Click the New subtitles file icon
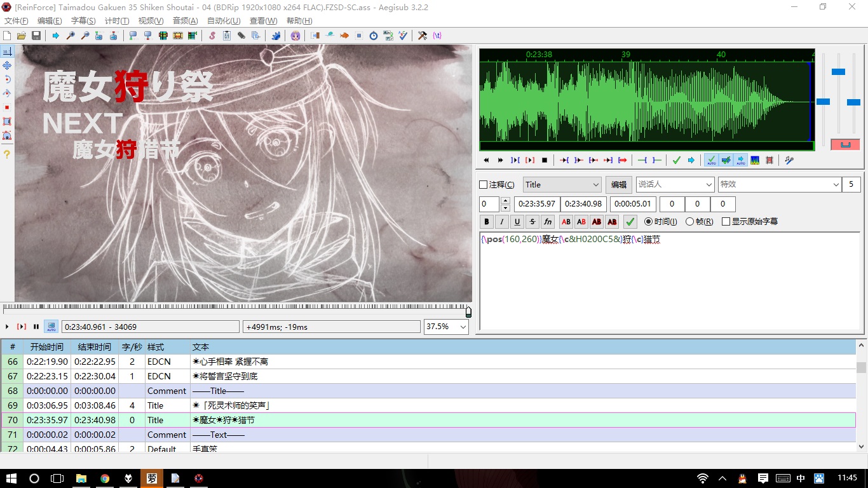 [8, 36]
